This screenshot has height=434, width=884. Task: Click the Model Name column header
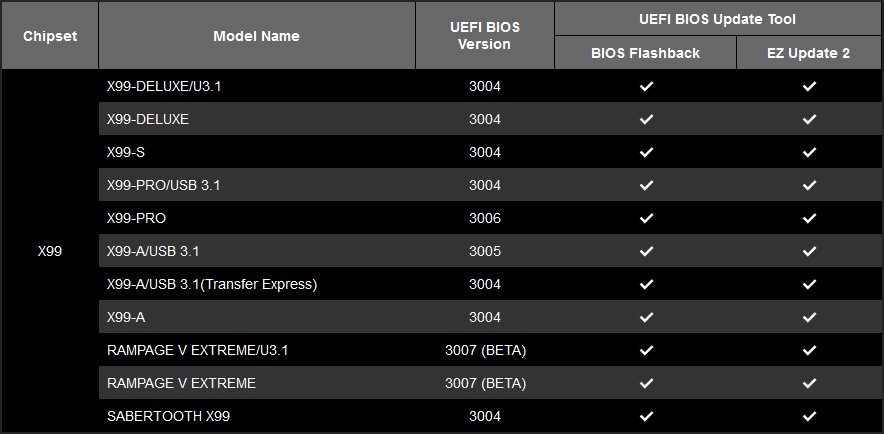(256, 36)
